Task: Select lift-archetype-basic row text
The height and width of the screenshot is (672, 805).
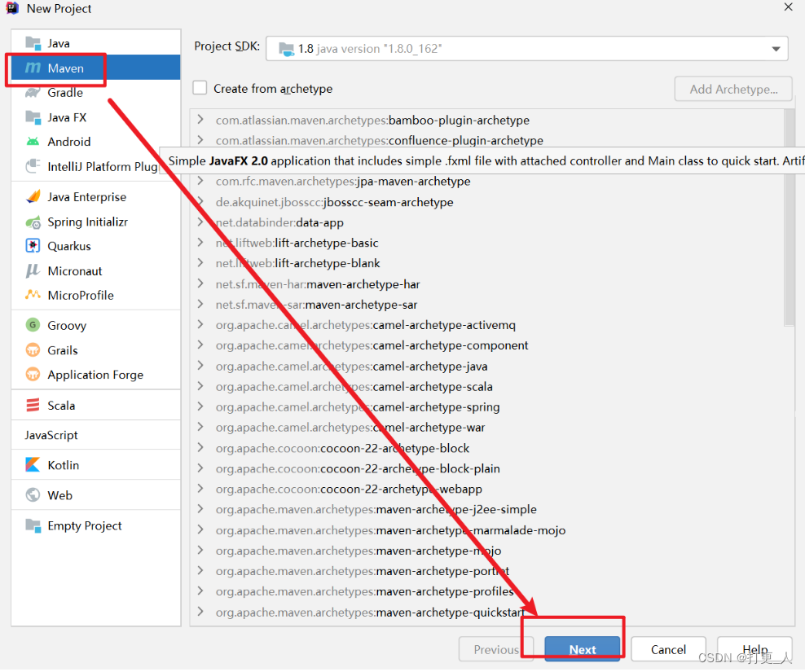Action: (297, 243)
